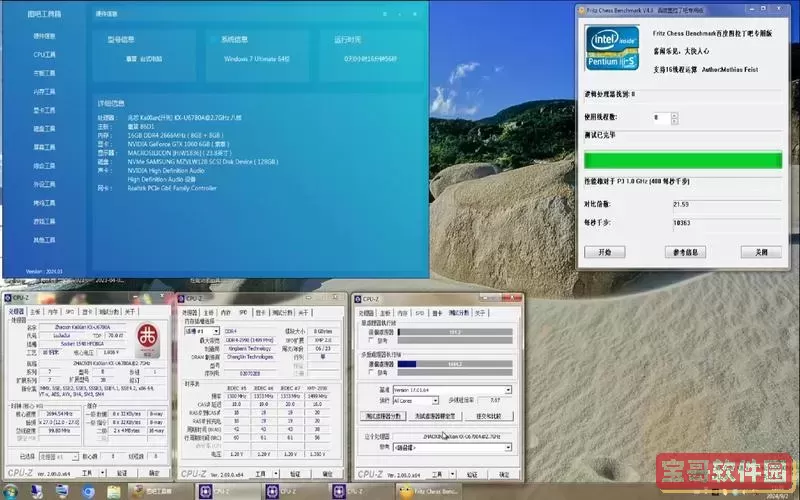The width and height of the screenshot is (800, 500).
Task: Click the multi-thread score bar in CPU-Z
Action: 455,364
